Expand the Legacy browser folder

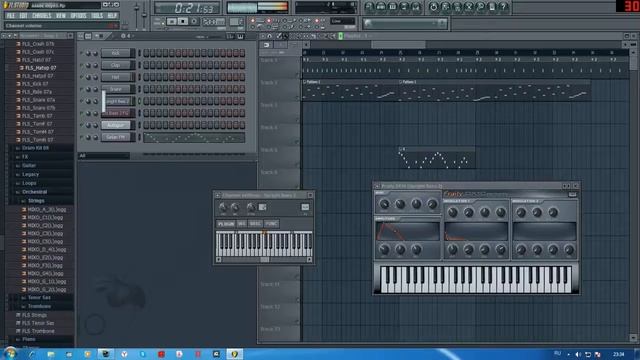pyautogui.click(x=30, y=174)
